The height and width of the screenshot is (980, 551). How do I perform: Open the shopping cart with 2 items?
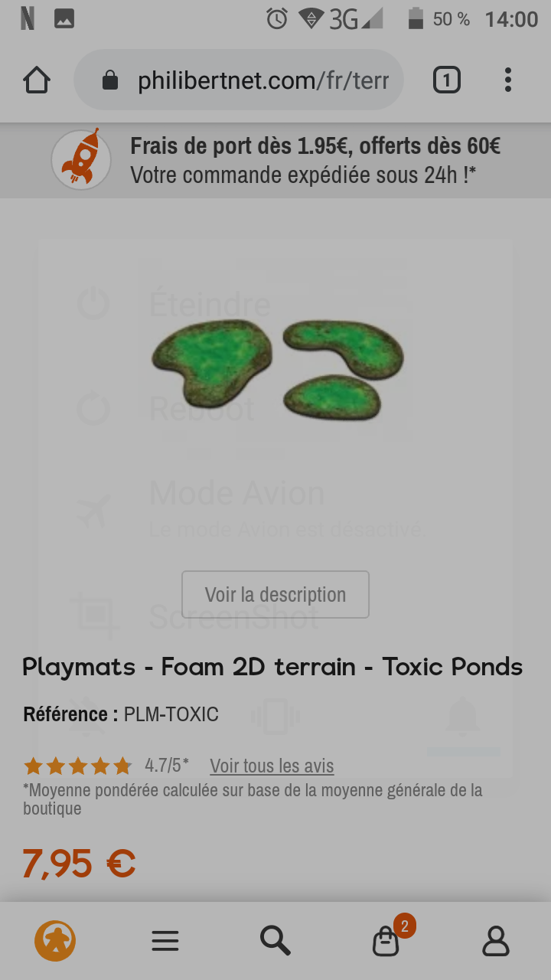click(x=386, y=941)
